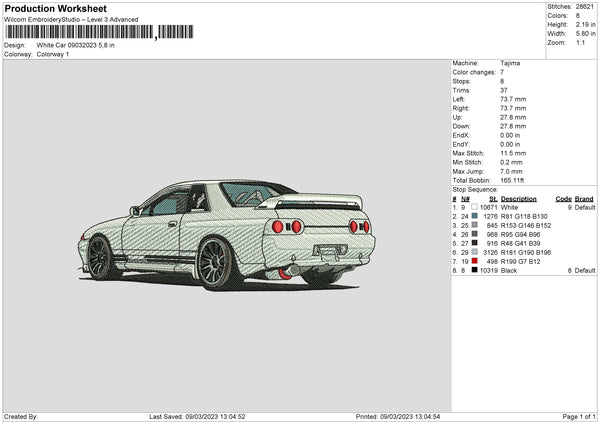Click the Brand column header
The width and height of the screenshot is (600, 424).
tap(585, 198)
